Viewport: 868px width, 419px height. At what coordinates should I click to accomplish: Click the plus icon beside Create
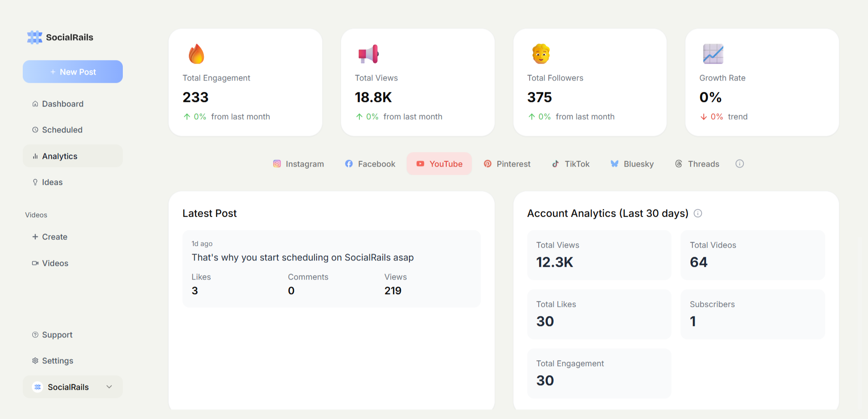tap(35, 237)
